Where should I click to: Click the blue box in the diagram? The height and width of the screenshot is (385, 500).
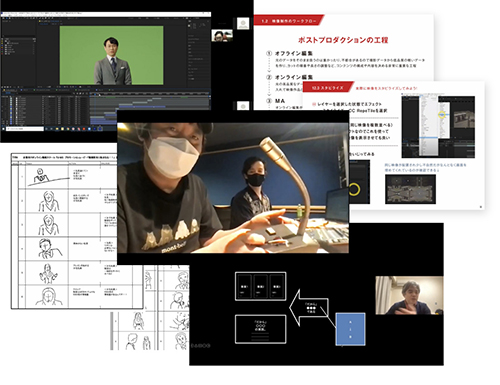(x=350, y=329)
